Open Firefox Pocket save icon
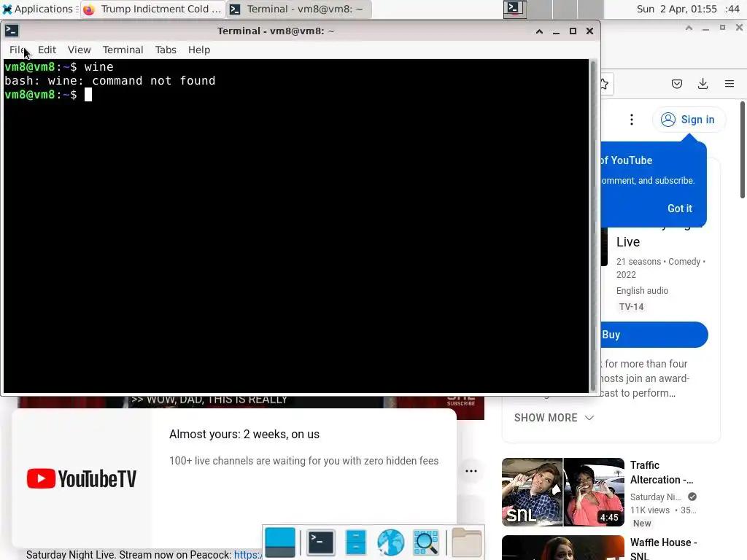 pyautogui.click(x=676, y=84)
